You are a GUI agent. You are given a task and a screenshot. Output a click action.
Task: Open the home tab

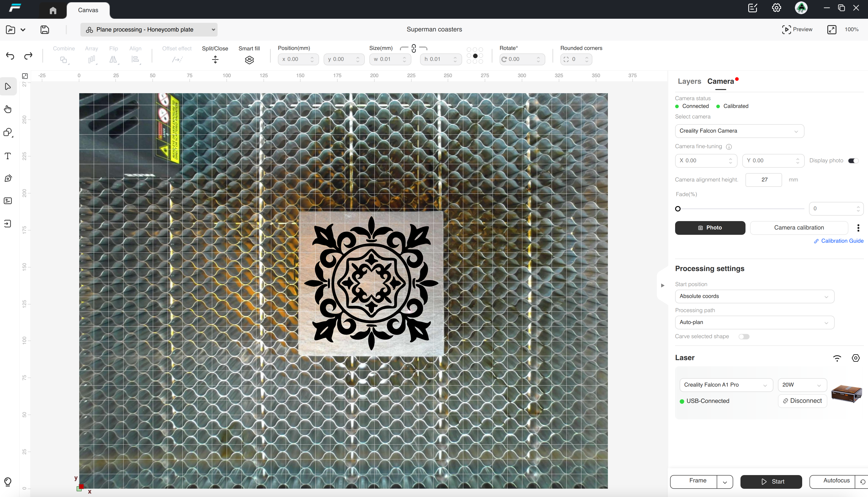[x=53, y=10]
